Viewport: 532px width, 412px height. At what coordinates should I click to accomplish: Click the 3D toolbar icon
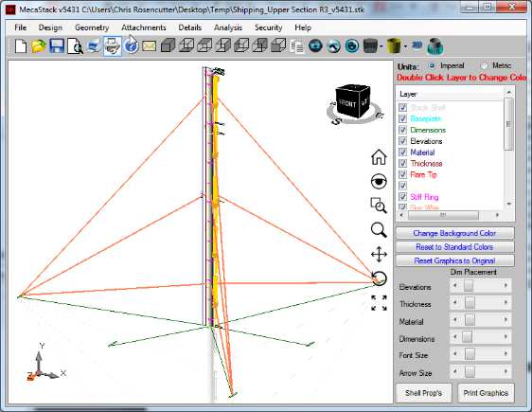(x=417, y=45)
